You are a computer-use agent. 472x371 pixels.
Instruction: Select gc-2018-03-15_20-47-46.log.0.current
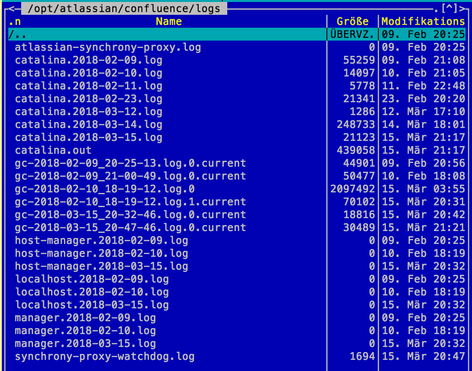130,228
